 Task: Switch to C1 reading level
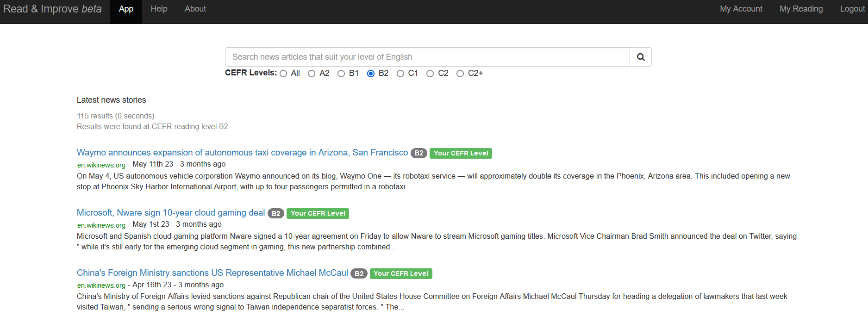(400, 74)
